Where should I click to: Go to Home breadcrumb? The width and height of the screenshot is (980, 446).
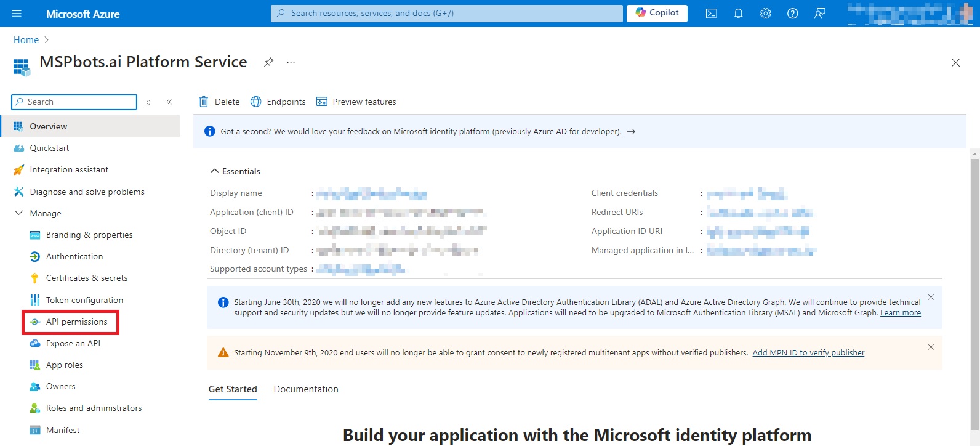[x=26, y=40]
